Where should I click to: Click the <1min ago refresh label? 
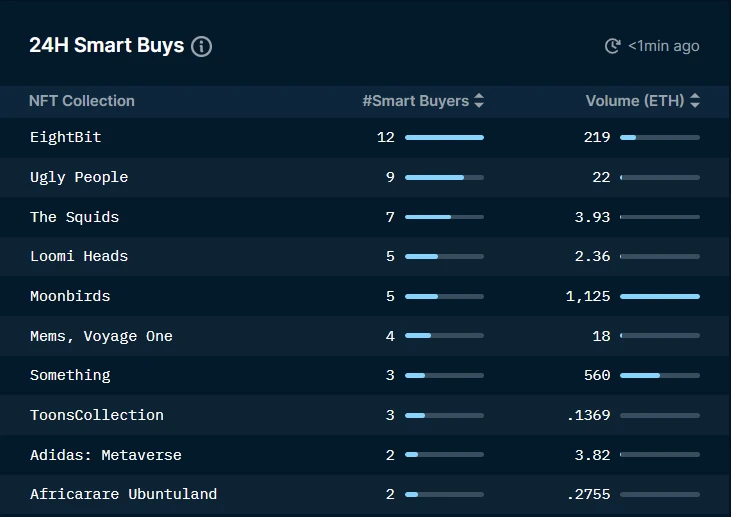(x=663, y=46)
